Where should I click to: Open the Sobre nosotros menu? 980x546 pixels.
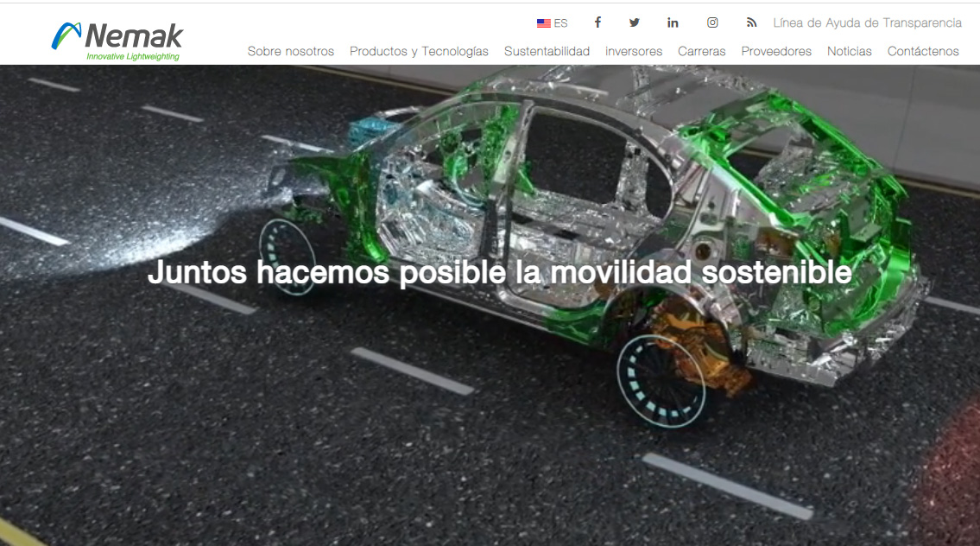291,51
